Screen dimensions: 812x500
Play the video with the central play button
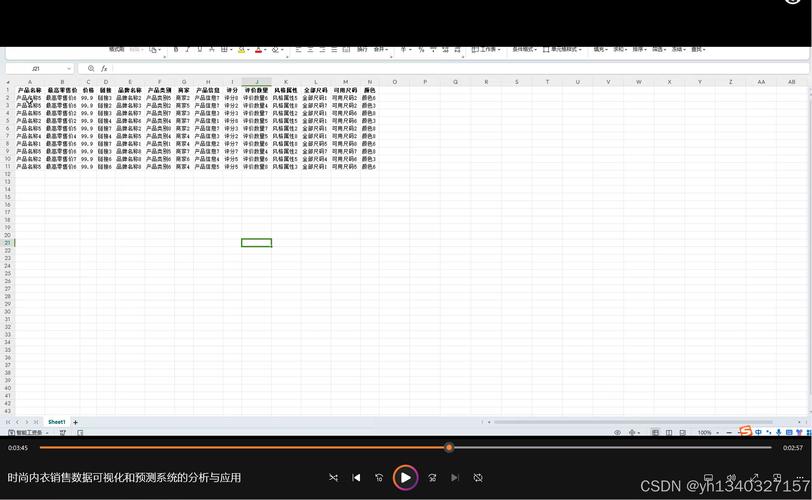(x=405, y=477)
